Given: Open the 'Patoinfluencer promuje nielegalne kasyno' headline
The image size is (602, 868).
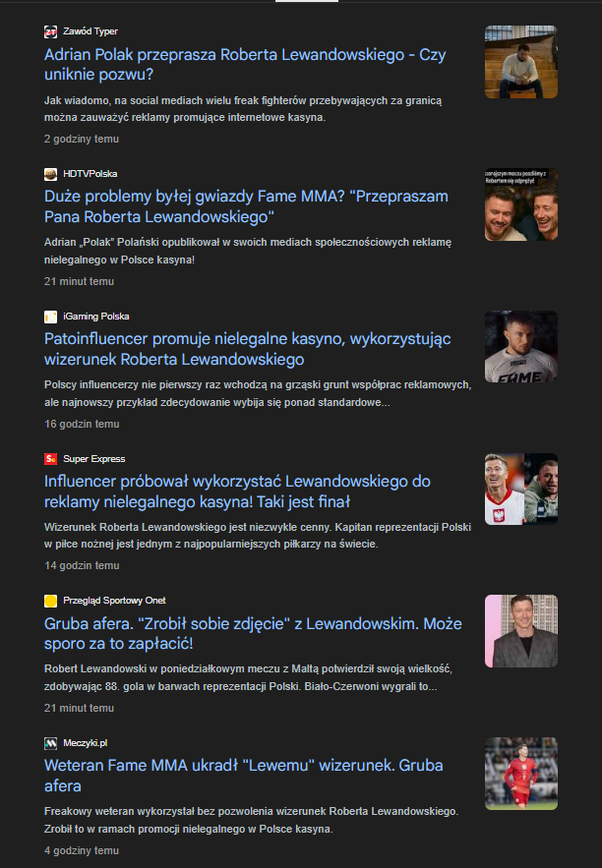Looking at the screenshot, I should 248,349.
